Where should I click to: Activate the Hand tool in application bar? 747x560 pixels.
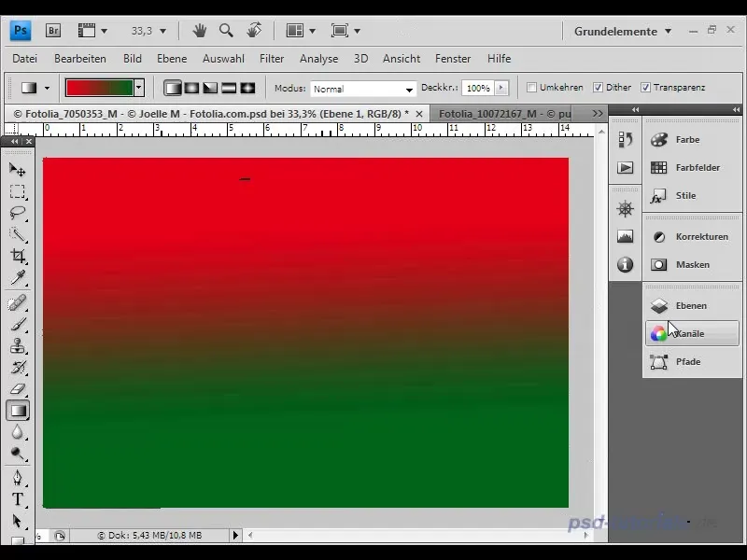[x=200, y=31]
